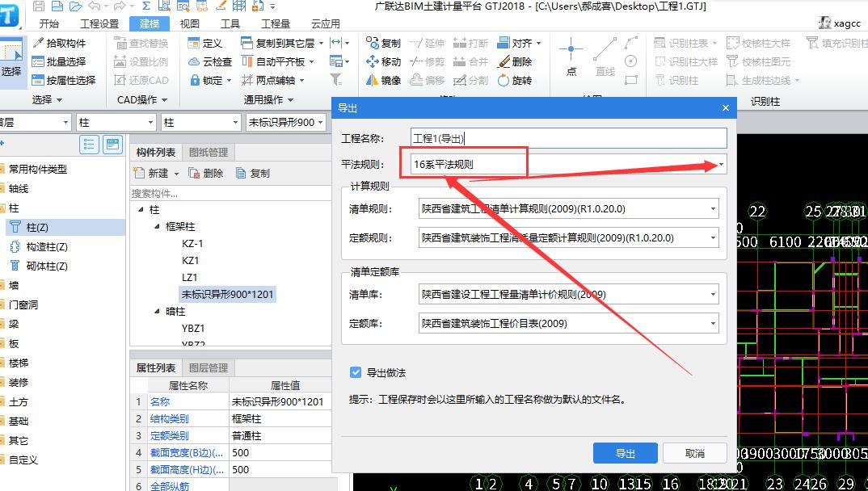The height and width of the screenshot is (491, 868).
Task: Click the 锁定 lock icon
Action: [195, 80]
